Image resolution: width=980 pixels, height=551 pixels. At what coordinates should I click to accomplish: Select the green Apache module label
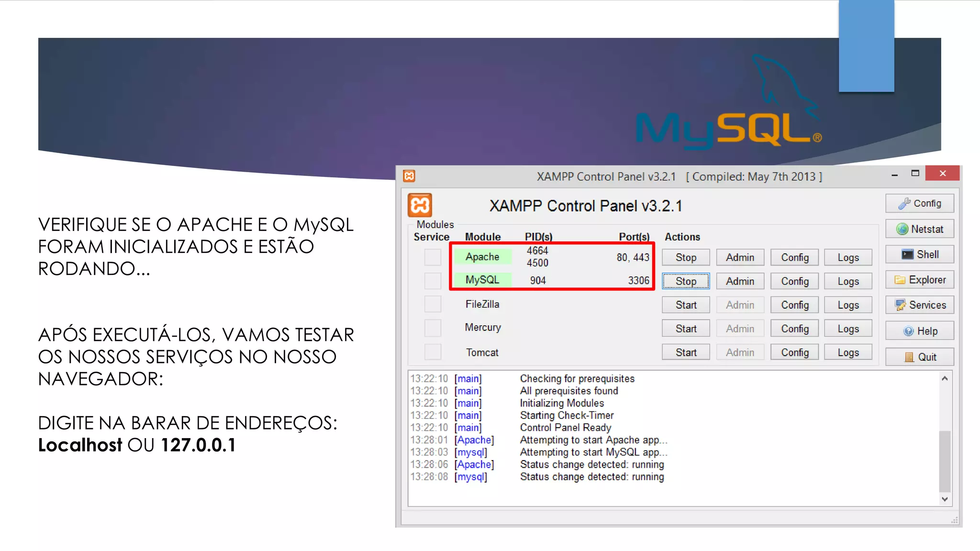click(482, 257)
